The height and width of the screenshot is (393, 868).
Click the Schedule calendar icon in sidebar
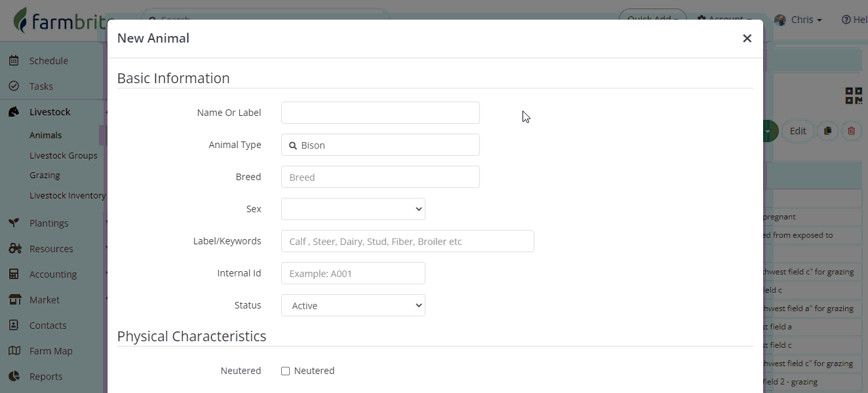pos(14,60)
